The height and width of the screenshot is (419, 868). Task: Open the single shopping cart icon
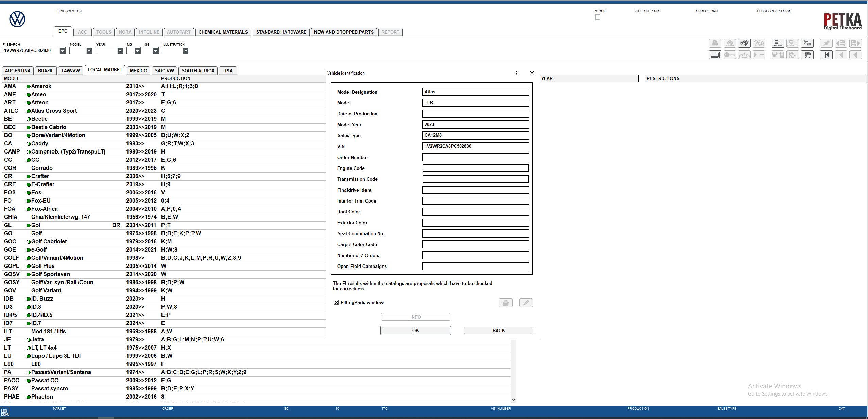(x=807, y=55)
